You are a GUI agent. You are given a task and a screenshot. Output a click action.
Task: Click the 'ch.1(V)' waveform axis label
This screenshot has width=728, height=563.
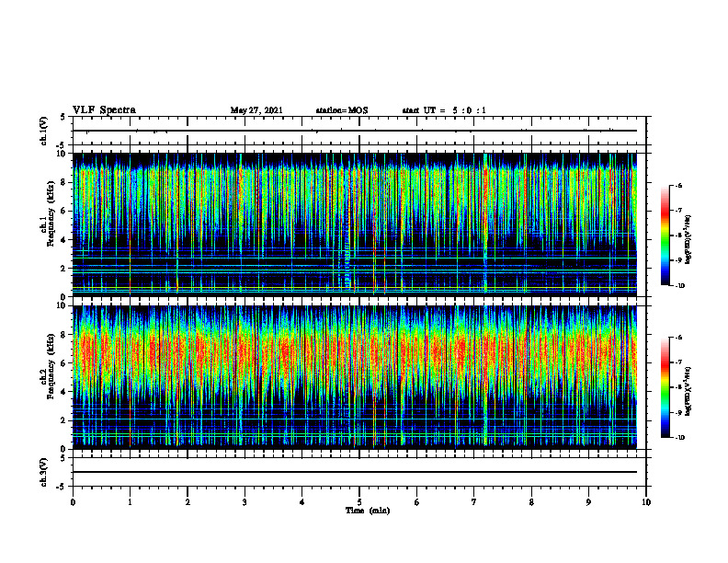tap(44, 131)
